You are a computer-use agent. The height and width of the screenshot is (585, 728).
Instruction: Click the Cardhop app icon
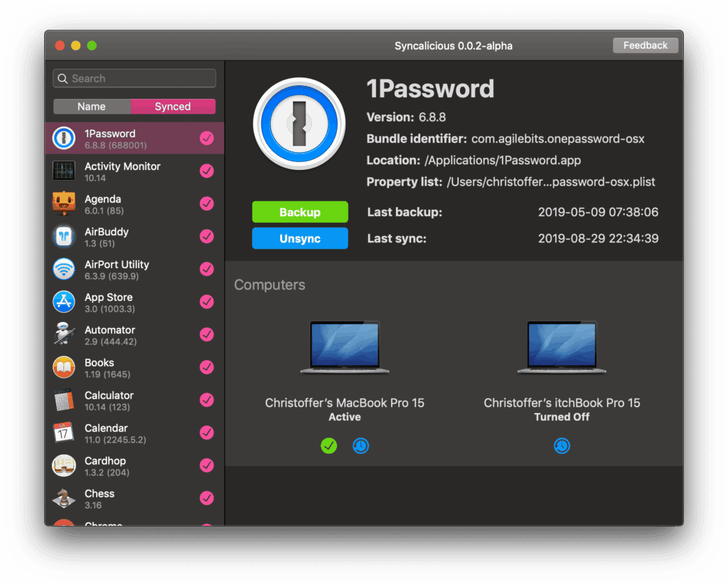pyautogui.click(x=64, y=466)
